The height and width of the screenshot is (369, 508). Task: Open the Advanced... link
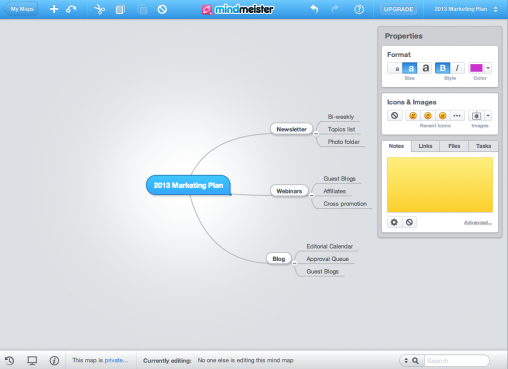[478, 222]
